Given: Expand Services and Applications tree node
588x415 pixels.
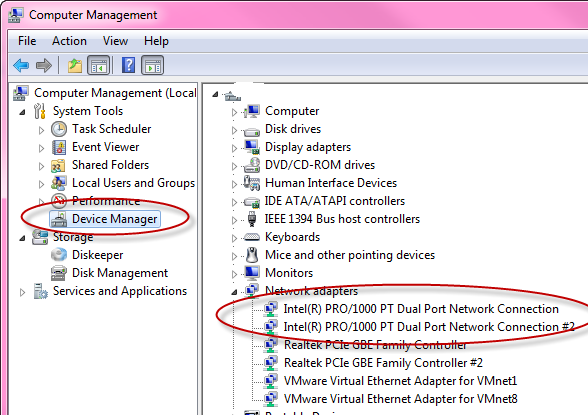Looking at the screenshot, I should (22, 292).
